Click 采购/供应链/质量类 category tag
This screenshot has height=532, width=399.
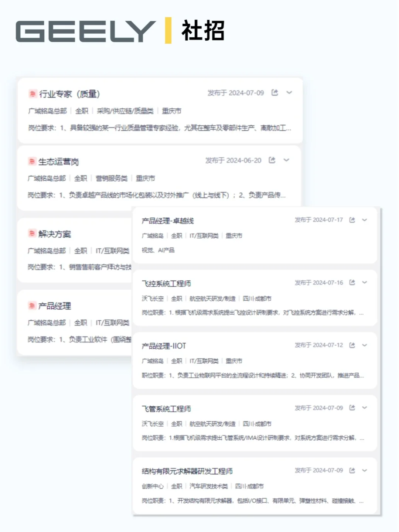click(x=125, y=111)
